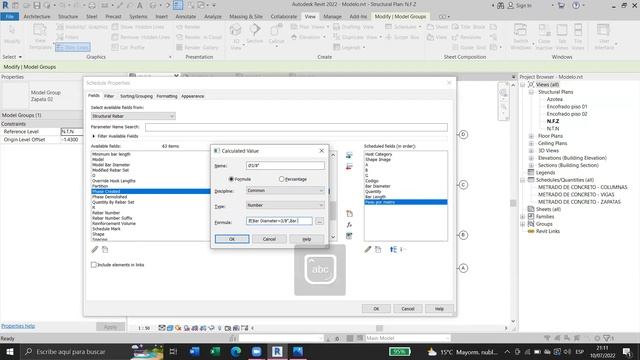Open the Annotate ribbon tab
Image resolution: width=640 pixels, height=360 pixels.
186,16
